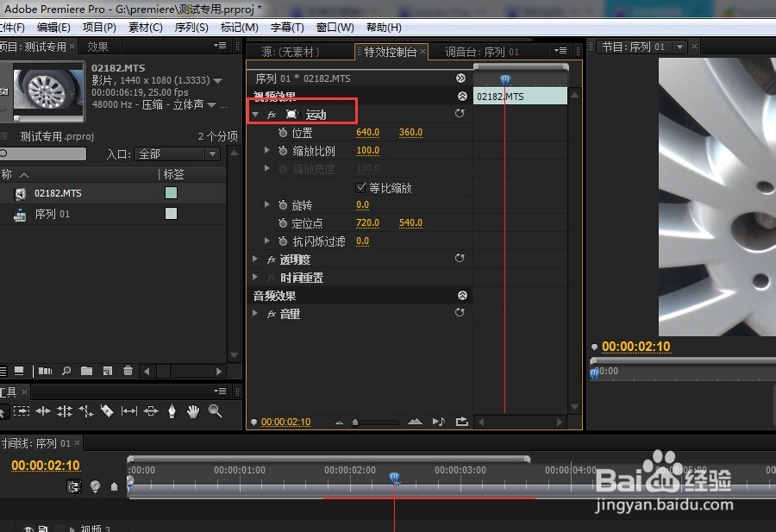Expand the 旋转 property
Viewport: 776px width, 532px height.
(x=267, y=204)
